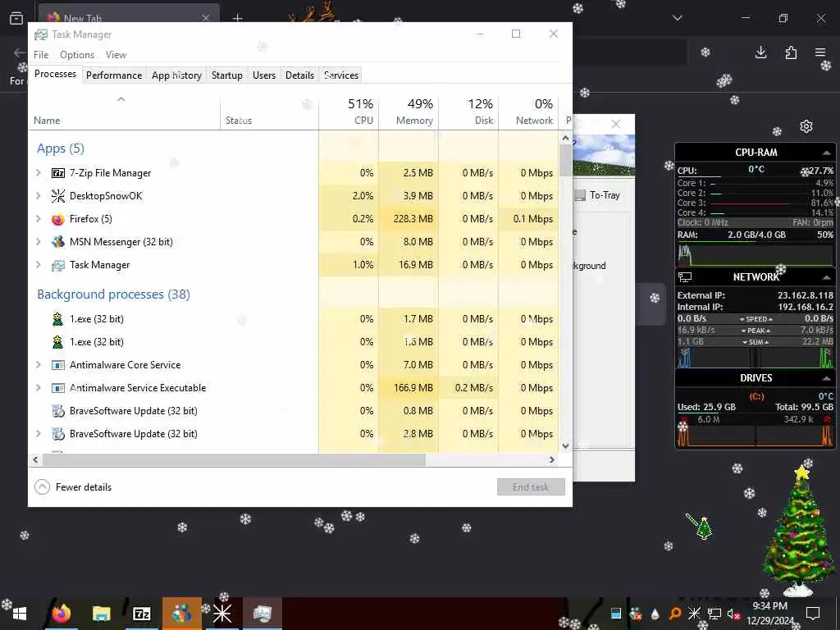
Task: Switch to the Startup tab
Action: [227, 75]
